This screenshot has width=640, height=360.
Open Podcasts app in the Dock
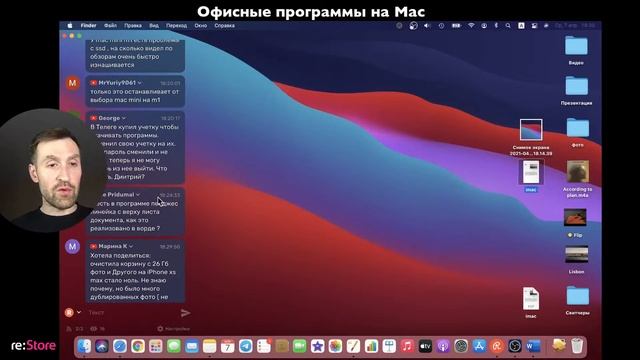pos(443,347)
